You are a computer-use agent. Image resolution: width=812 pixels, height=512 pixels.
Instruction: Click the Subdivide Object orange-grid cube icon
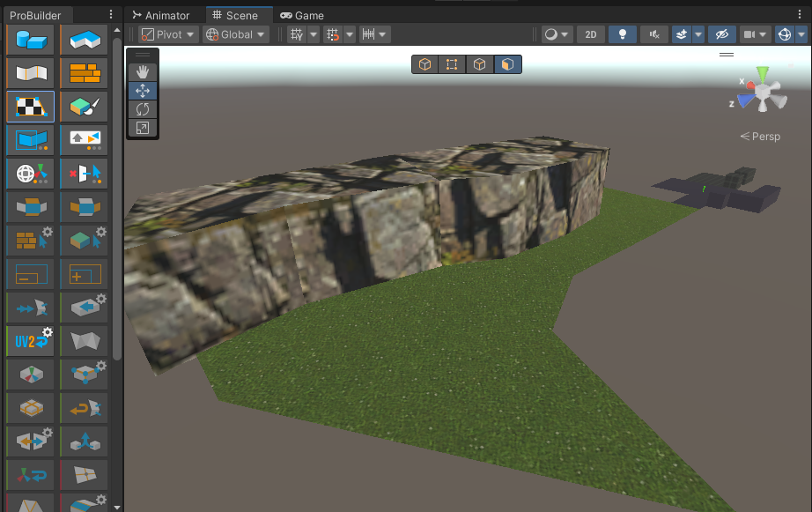(x=31, y=408)
